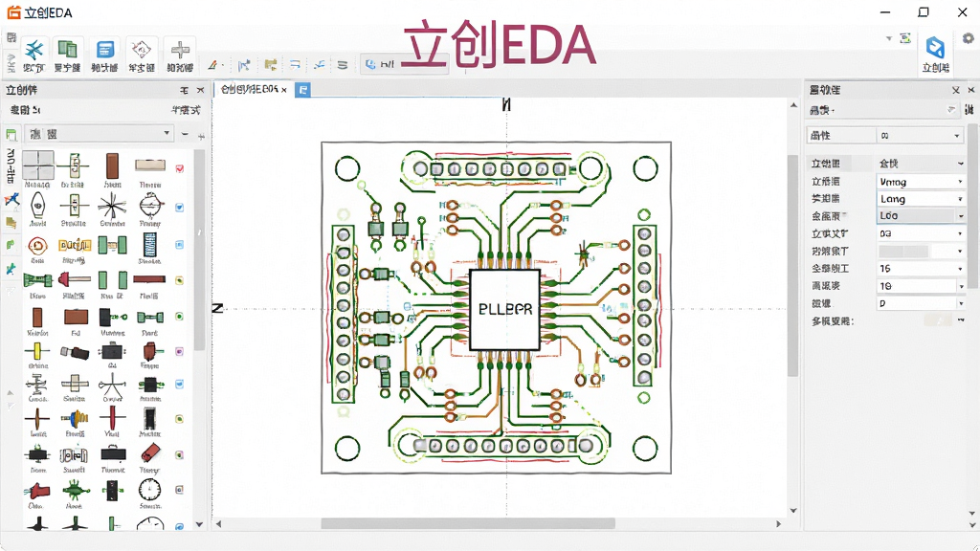Open the top property dropdown in right panel
This screenshot has width=980, height=551.
(x=920, y=136)
